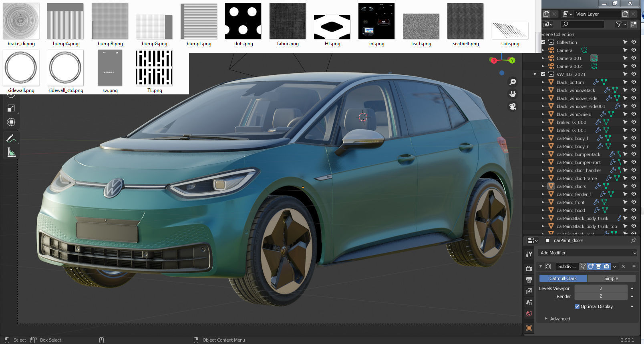This screenshot has width=644, height=344.
Task: Click the mesh data icon for carPaint_hood
Action: pos(604,210)
